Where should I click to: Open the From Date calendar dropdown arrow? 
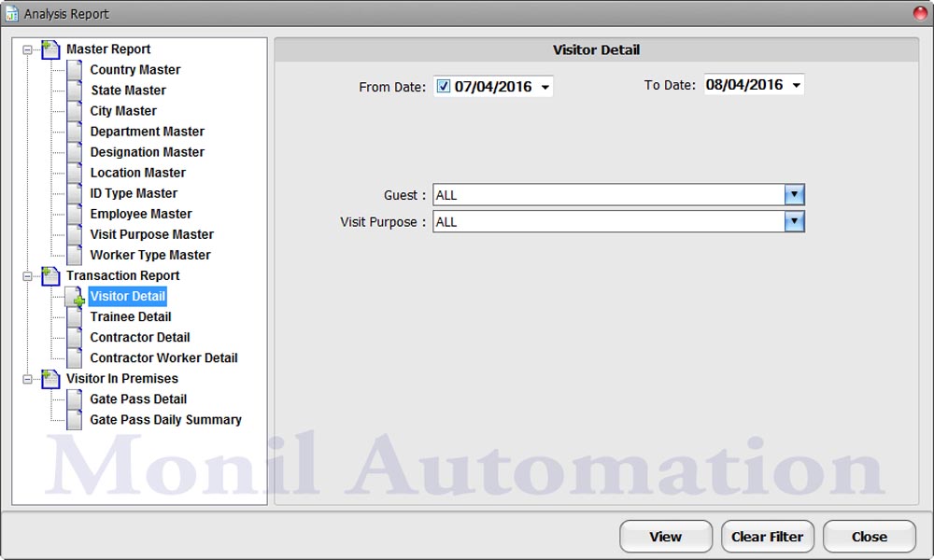[545, 88]
